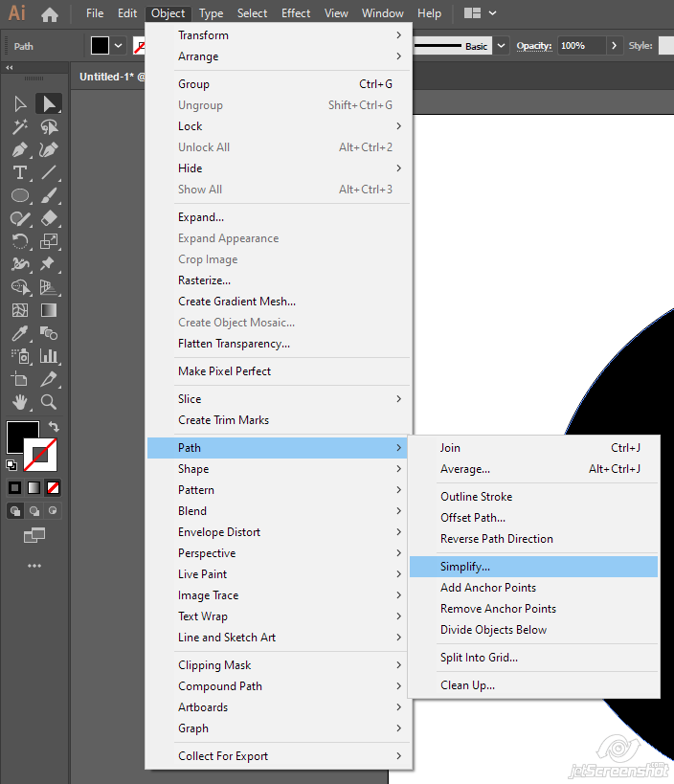The height and width of the screenshot is (784, 674).
Task: Enable Draw Inside mode
Action: [53, 511]
